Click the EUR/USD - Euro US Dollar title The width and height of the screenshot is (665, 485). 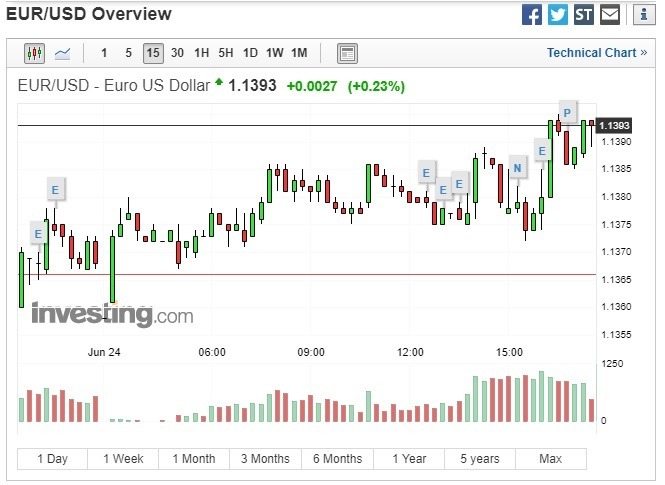click(x=114, y=86)
